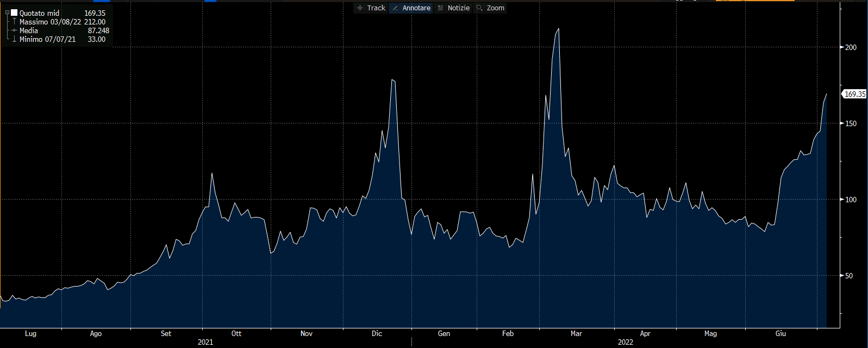The width and height of the screenshot is (868, 348).
Task: Click the Giu month axis label
Action: 780,333
